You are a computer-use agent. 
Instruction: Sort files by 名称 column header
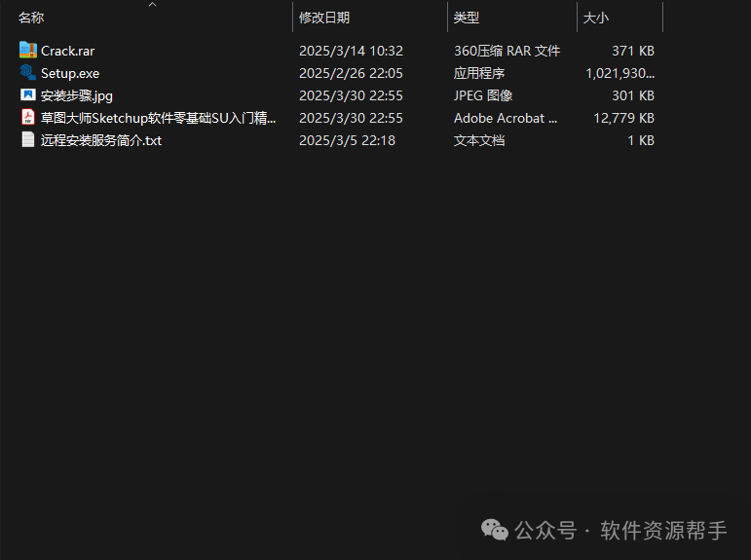pyautogui.click(x=31, y=18)
